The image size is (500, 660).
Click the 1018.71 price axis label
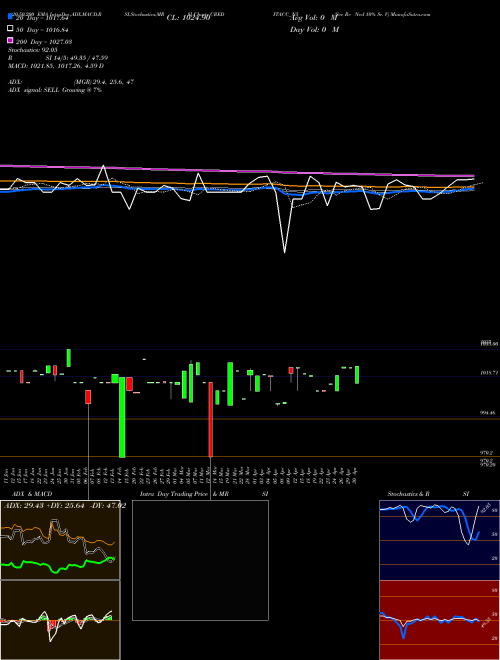click(x=489, y=373)
